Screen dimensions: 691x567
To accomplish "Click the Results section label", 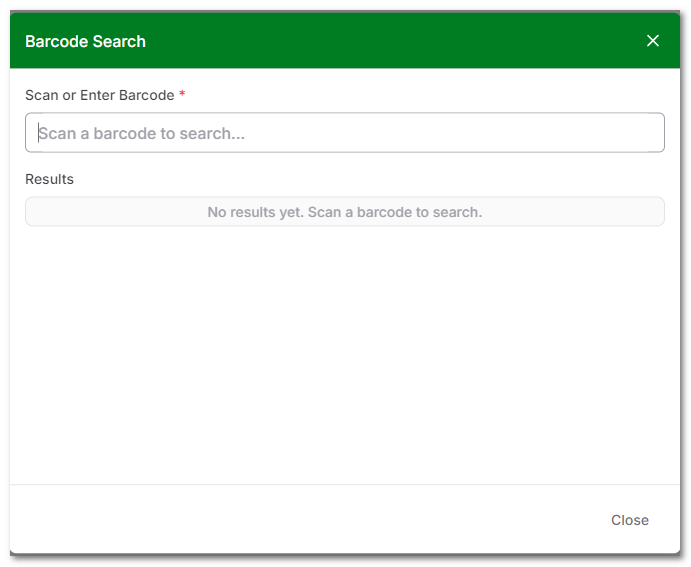I will point(49,179).
